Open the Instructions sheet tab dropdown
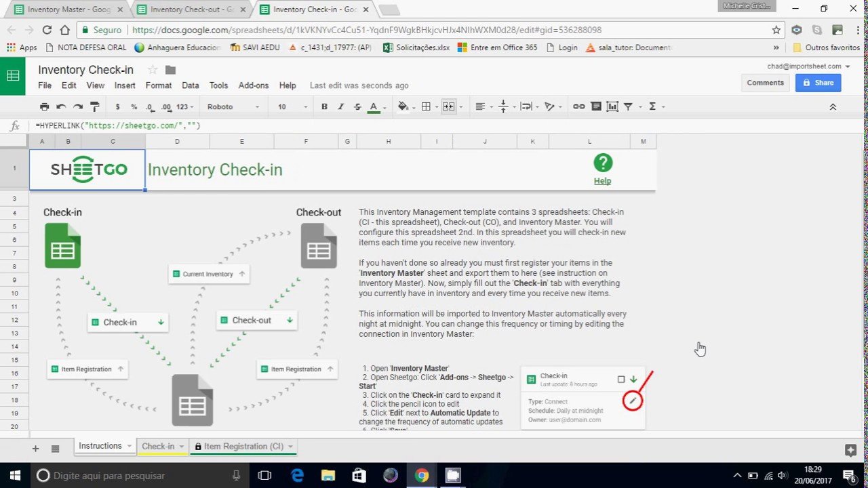Viewport: 868px width, 488px height. 129,446
